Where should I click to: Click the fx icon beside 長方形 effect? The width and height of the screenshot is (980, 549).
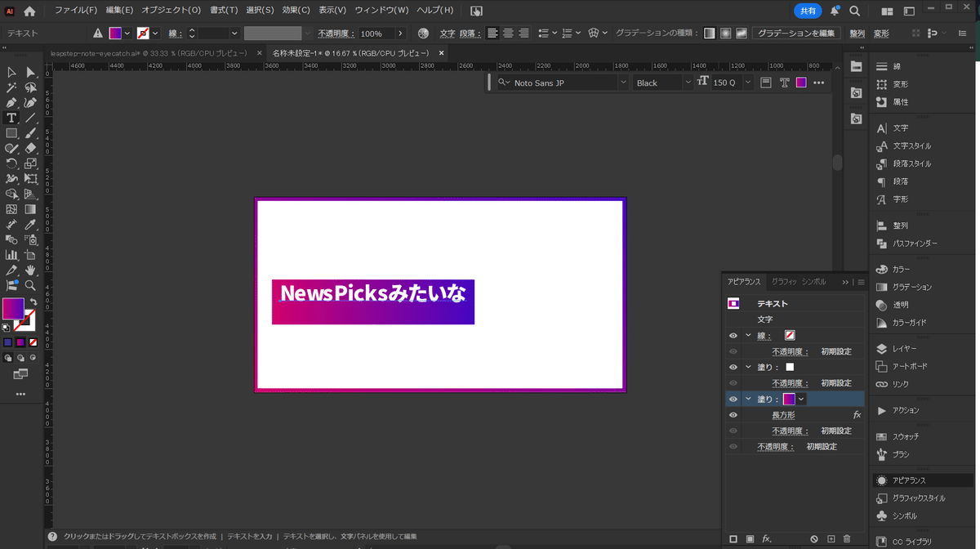tap(857, 415)
